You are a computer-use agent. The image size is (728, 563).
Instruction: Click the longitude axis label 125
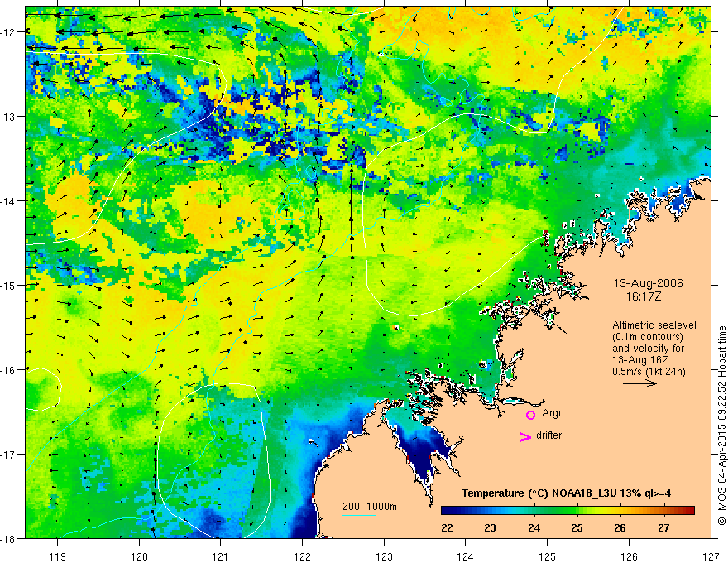click(548, 556)
